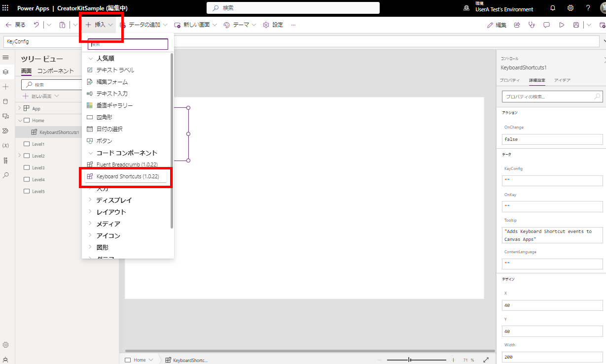Switch to the コンポーネント tab in tree view
The image size is (606, 364).
pos(56,70)
